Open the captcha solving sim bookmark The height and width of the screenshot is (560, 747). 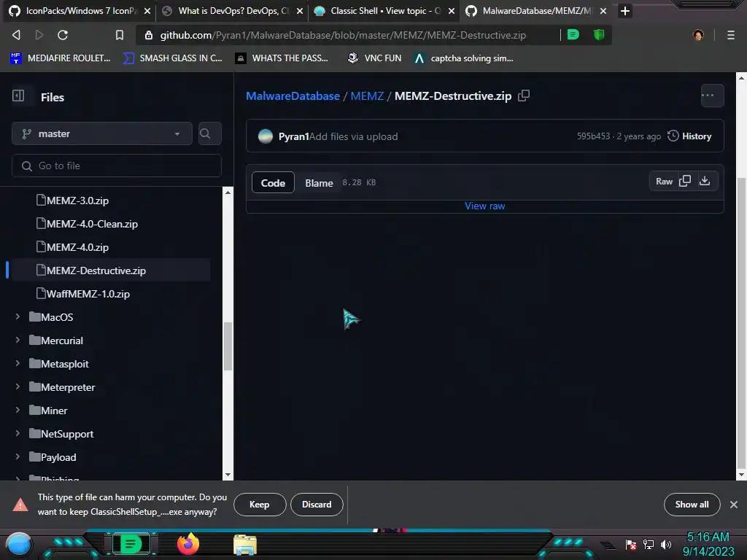463,58
